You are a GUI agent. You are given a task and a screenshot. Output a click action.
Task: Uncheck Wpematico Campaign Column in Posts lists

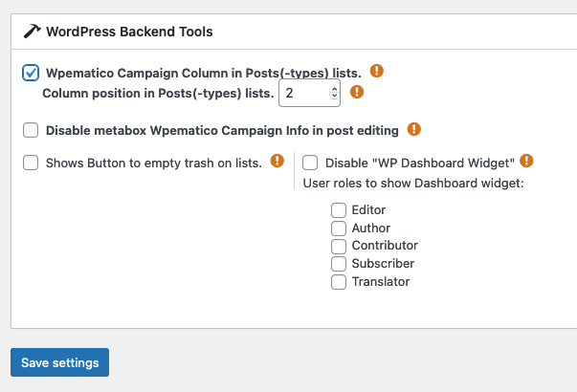coord(31,73)
